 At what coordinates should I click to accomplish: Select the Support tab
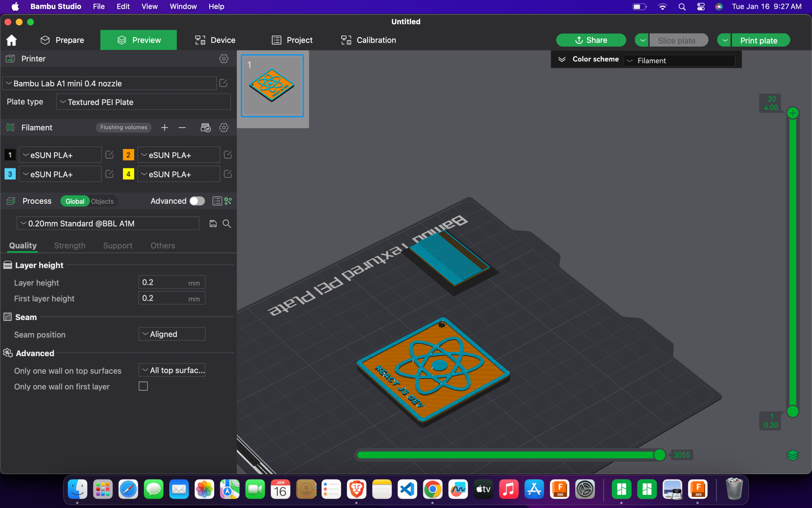tap(117, 245)
